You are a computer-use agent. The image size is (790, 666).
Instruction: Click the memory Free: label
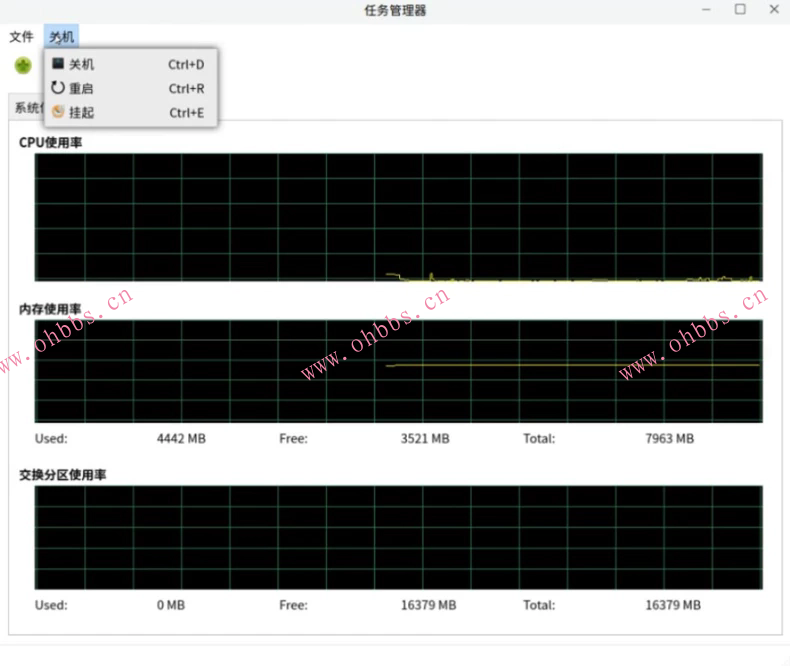pos(294,439)
